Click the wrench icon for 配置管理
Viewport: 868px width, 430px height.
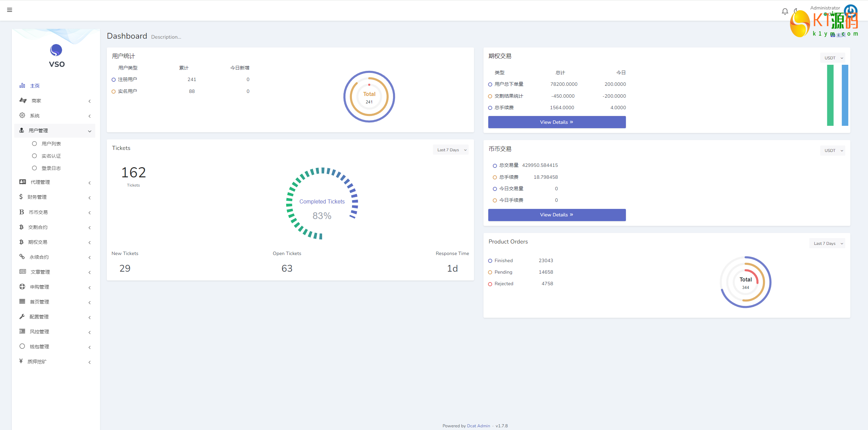pos(22,316)
